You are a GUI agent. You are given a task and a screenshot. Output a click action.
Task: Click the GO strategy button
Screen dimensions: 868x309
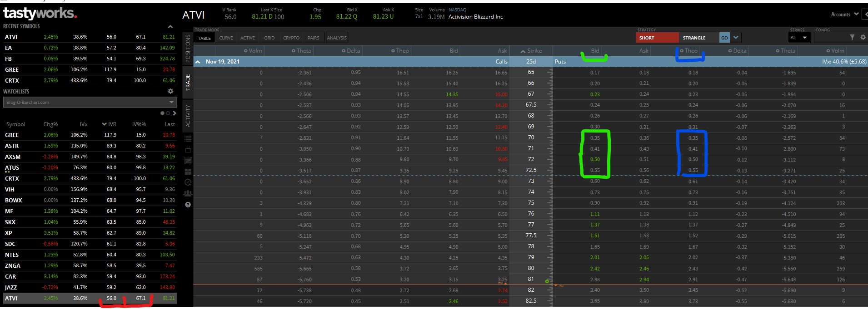[724, 38]
